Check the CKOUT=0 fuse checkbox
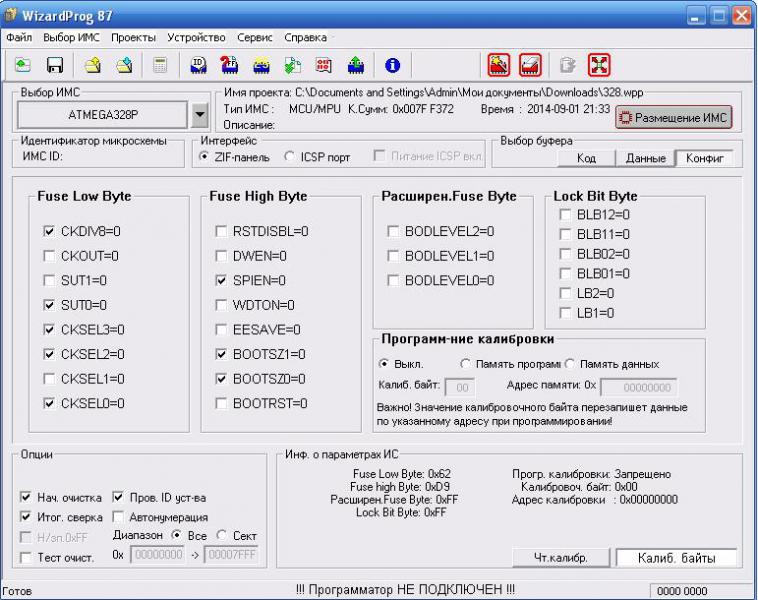Viewport: 758px width, 600px height. point(49,256)
